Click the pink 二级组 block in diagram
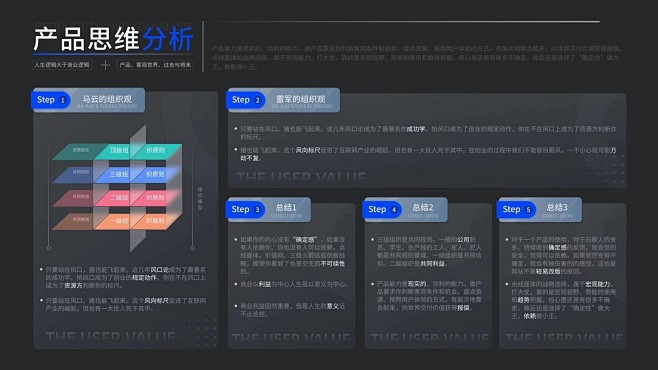 (118, 198)
